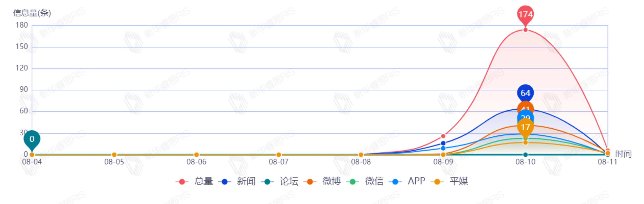Toggle the 微信 legend entry
The height and width of the screenshot is (204, 644).
click(366, 181)
